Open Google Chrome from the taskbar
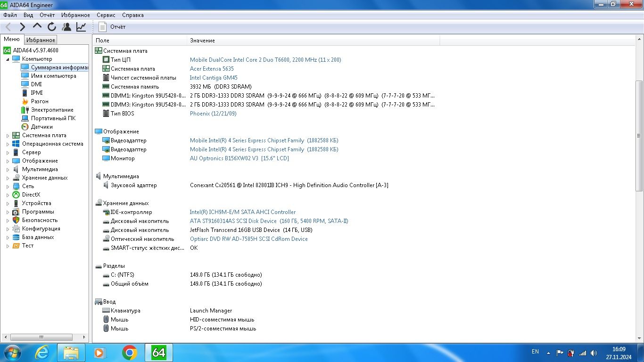 130,353
